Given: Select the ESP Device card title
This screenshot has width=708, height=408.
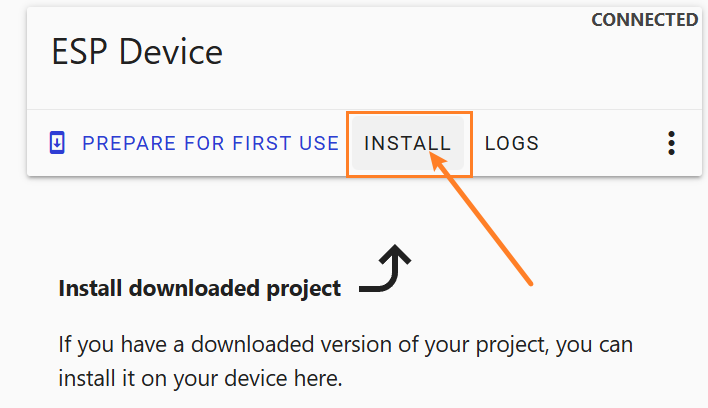Looking at the screenshot, I should [137, 52].
